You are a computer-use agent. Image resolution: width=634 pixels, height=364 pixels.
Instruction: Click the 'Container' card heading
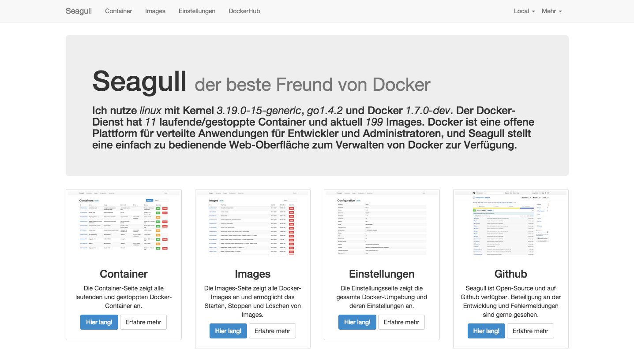pos(124,274)
